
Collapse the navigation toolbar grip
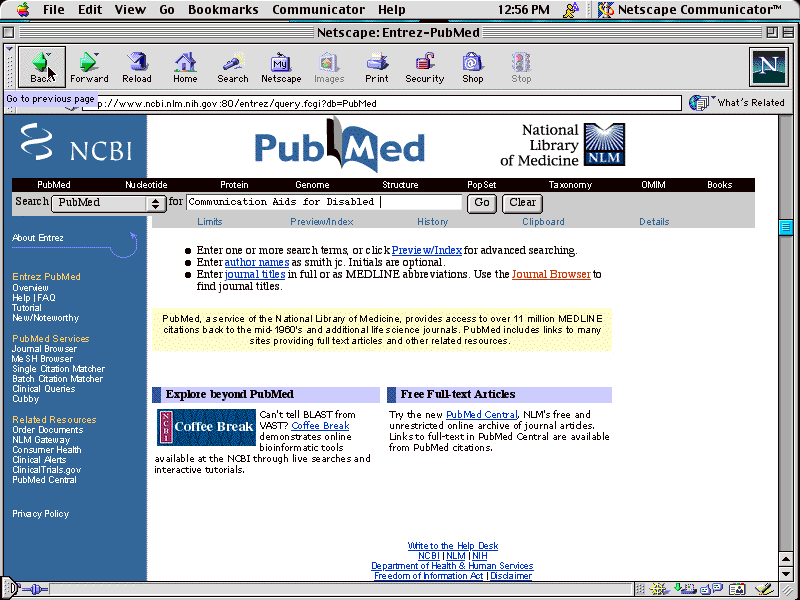pos(9,67)
